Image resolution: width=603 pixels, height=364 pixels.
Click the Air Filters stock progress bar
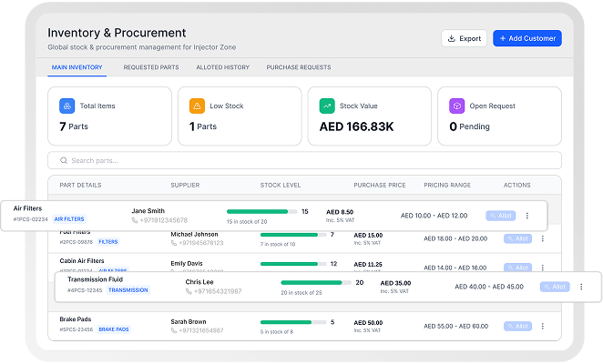coord(262,211)
